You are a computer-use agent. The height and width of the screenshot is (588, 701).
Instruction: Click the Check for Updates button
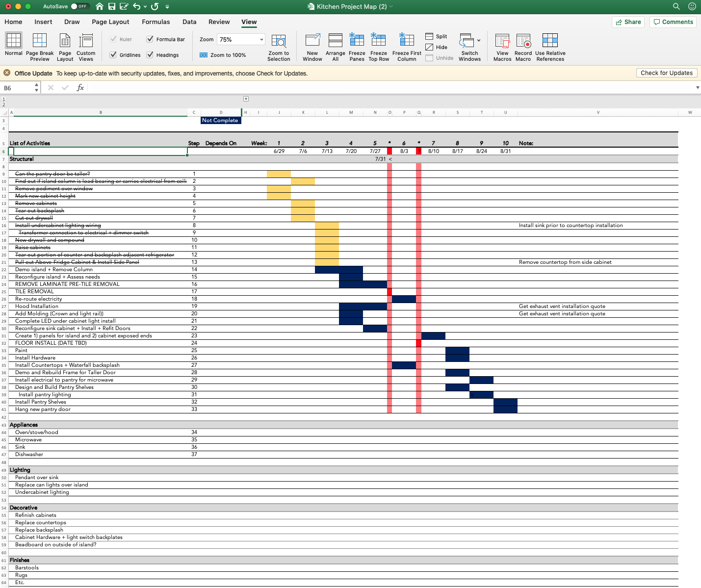pos(666,73)
